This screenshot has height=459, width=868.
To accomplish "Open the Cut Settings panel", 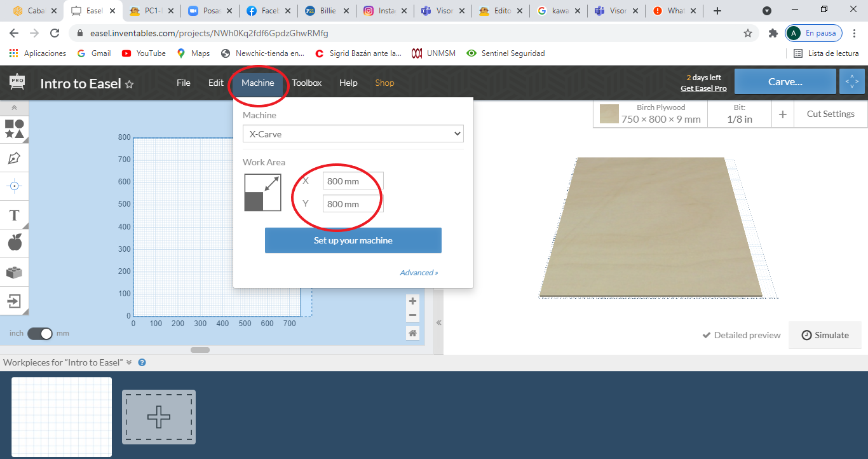I will pyautogui.click(x=831, y=114).
